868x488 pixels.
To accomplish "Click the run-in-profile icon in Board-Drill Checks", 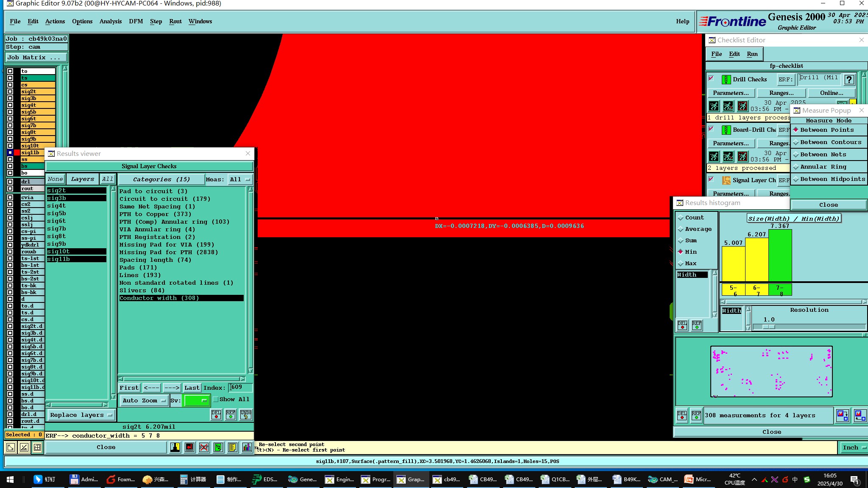I will pos(743,156).
